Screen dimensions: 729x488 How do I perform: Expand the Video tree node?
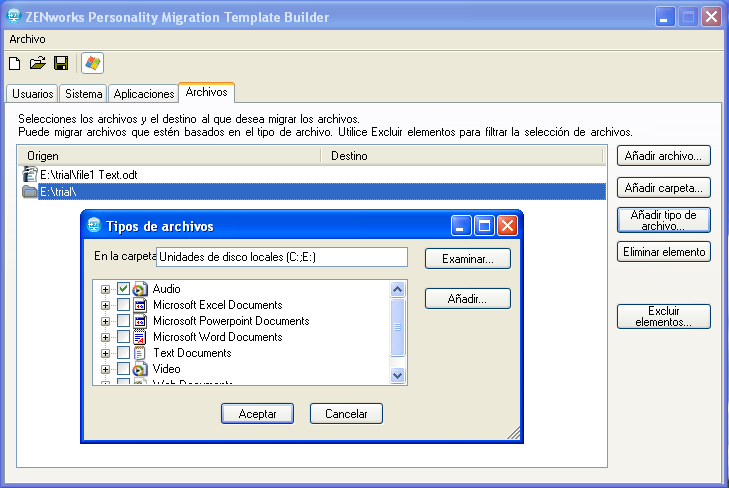(x=106, y=369)
